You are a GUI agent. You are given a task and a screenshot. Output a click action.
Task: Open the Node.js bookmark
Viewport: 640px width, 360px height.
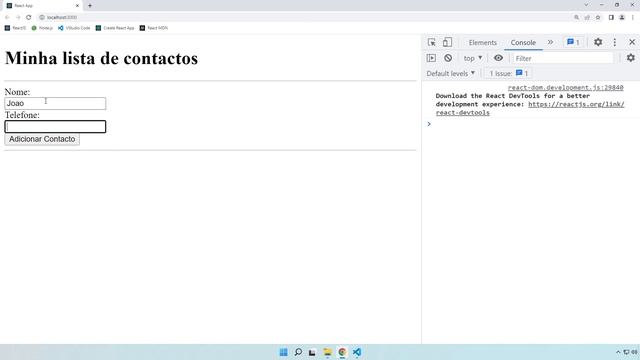[x=42, y=28]
